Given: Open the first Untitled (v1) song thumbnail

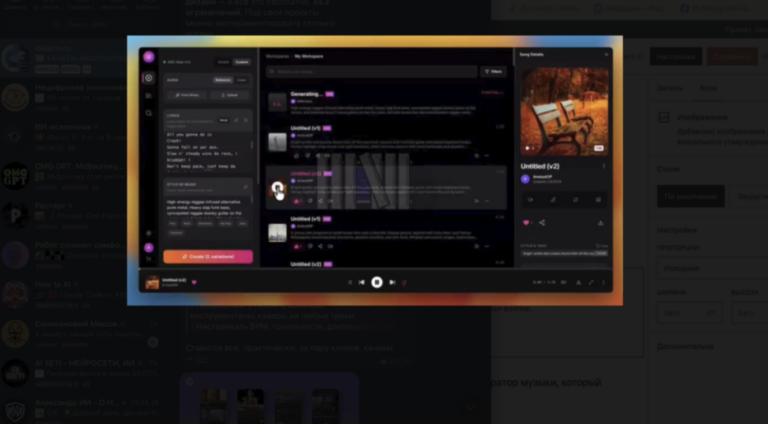Looking at the screenshot, I should click(x=277, y=142).
